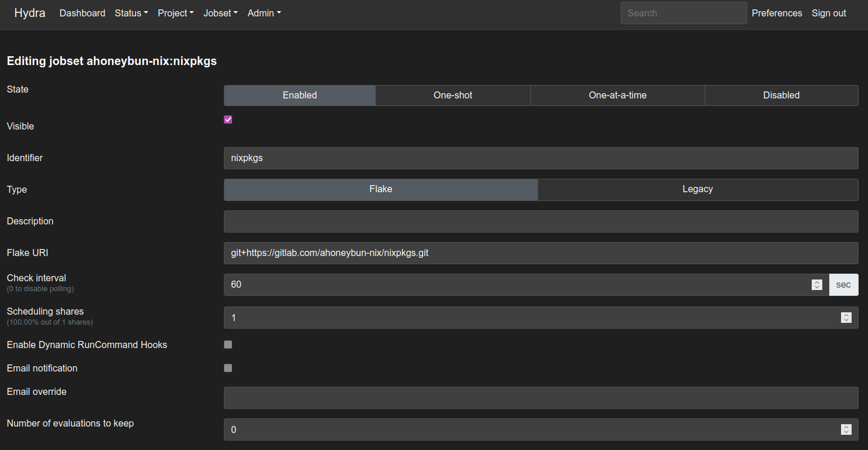Set jobset state to One-at-a-time
This screenshot has height=450, width=868.
tap(618, 95)
